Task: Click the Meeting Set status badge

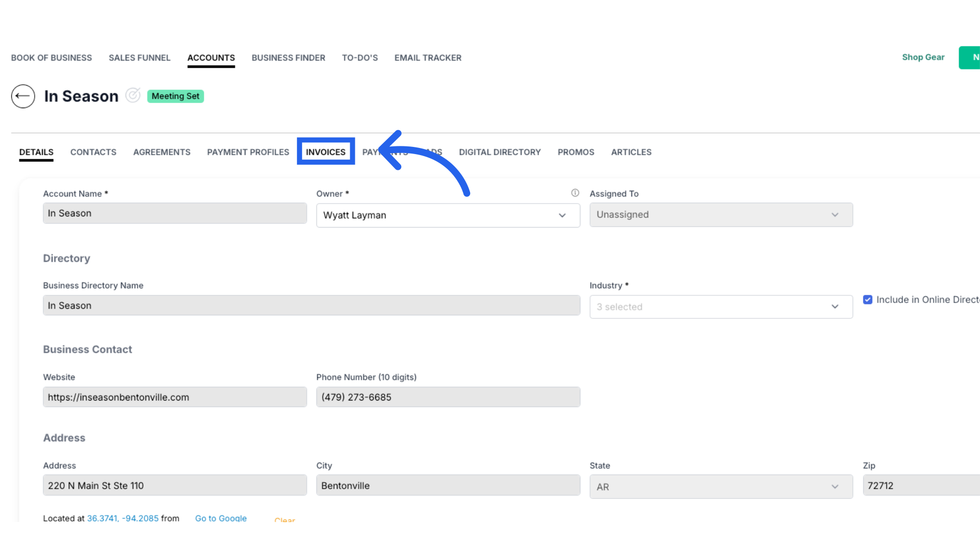Action: click(176, 96)
